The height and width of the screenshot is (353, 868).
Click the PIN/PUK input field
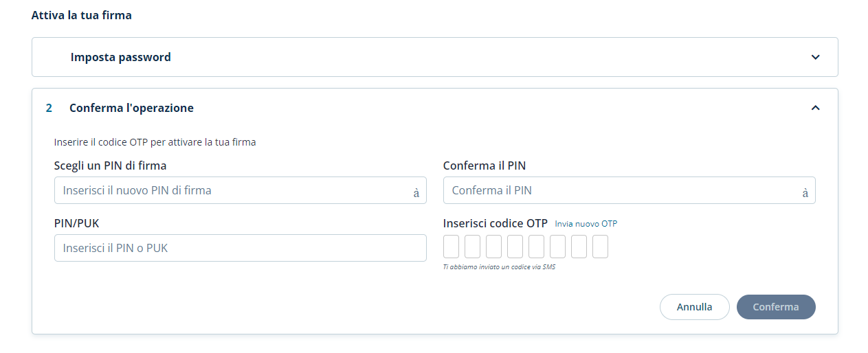(240, 248)
